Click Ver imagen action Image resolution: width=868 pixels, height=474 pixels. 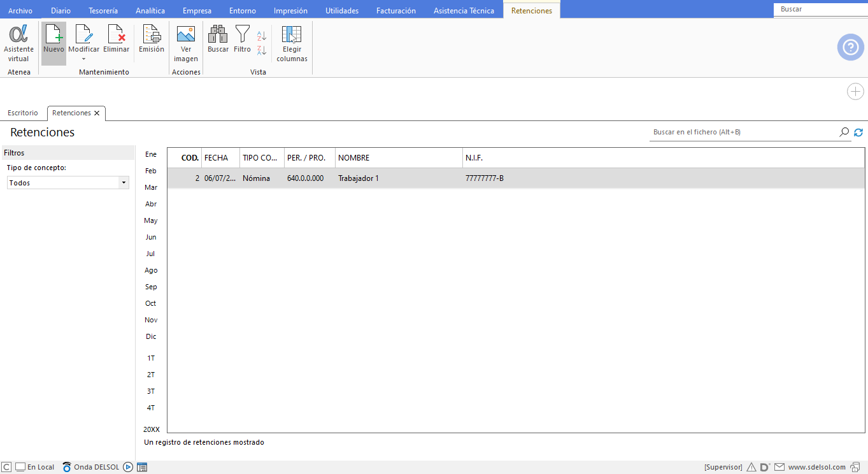tap(186, 43)
